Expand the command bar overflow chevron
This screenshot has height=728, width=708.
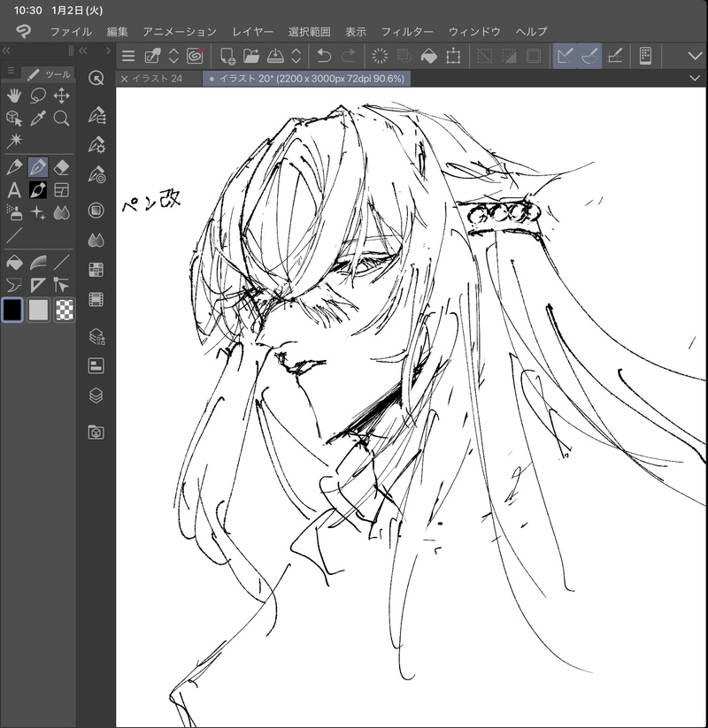695,57
